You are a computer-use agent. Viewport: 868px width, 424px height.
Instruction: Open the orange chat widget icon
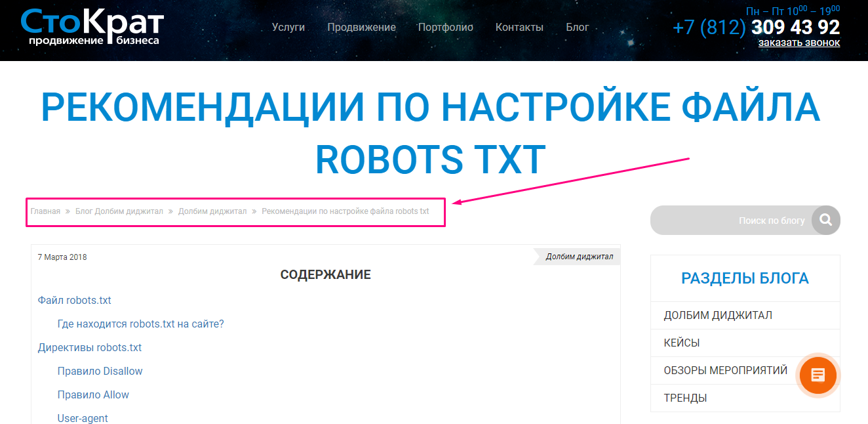[x=818, y=375]
